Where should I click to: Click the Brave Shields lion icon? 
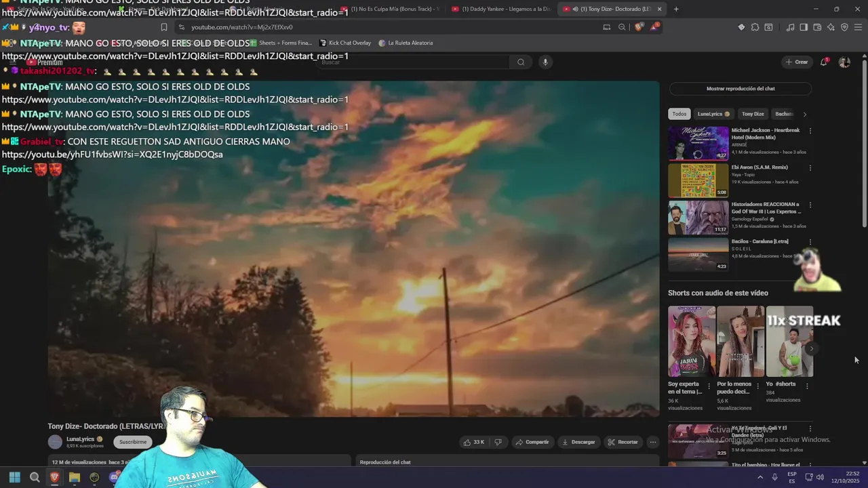click(x=638, y=27)
